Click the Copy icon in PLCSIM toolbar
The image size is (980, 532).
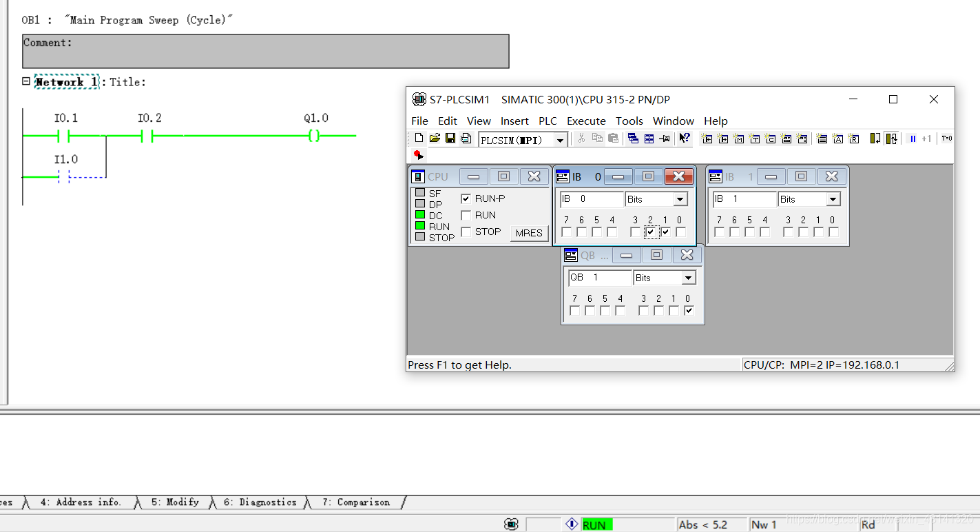[x=597, y=139]
